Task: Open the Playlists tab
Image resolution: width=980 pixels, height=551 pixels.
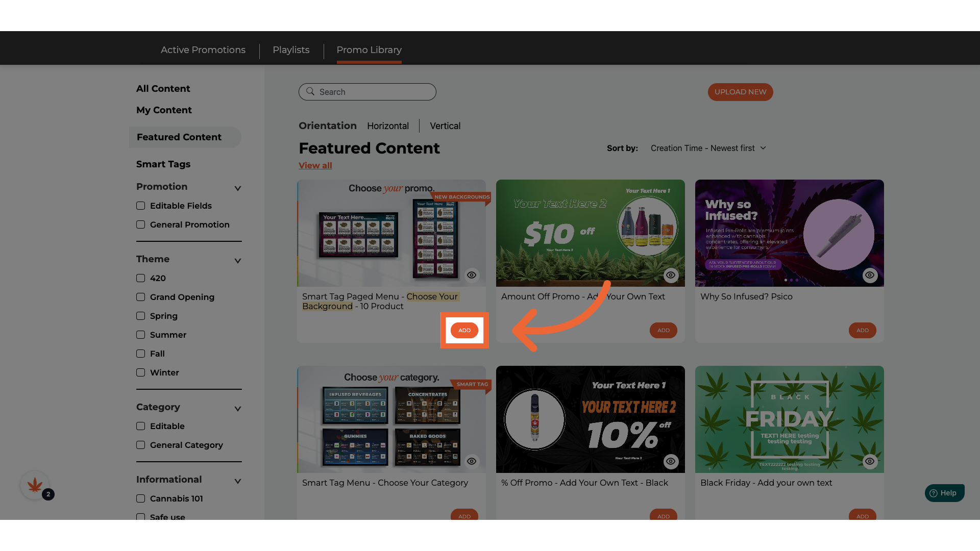Action: click(291, 50)
